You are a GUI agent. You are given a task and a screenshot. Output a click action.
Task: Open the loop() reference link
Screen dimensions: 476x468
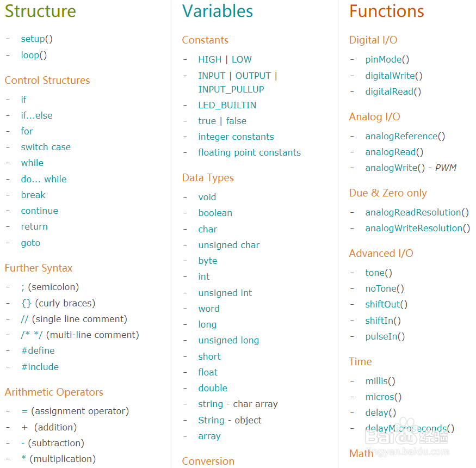click(34, 56)
